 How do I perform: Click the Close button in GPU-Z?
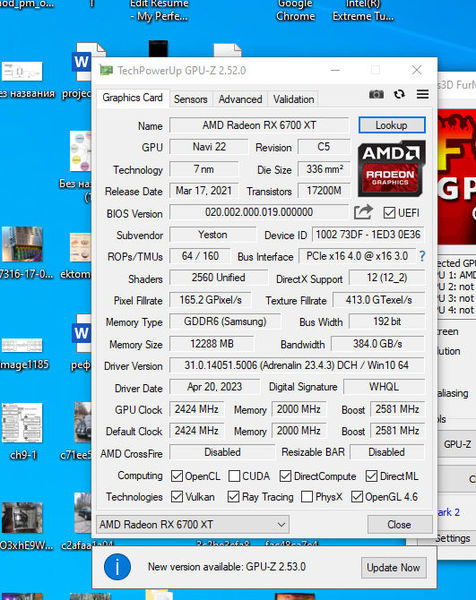[x=399, y=524]
